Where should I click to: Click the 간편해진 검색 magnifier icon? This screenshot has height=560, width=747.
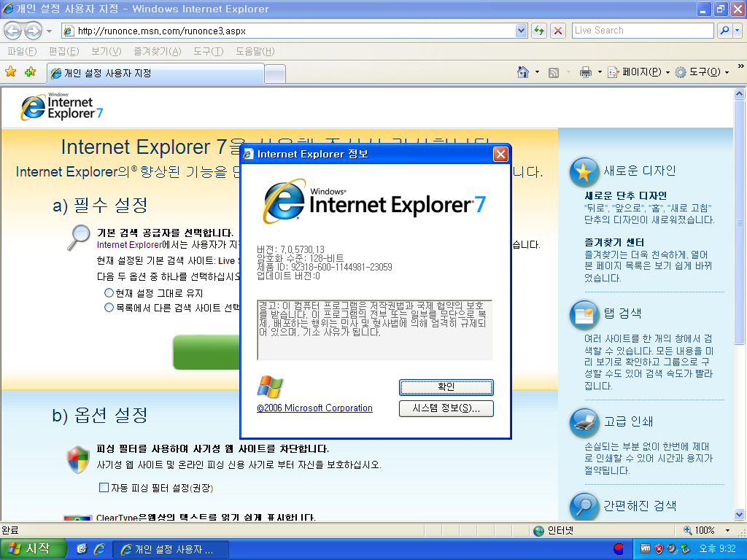[584, 507]
